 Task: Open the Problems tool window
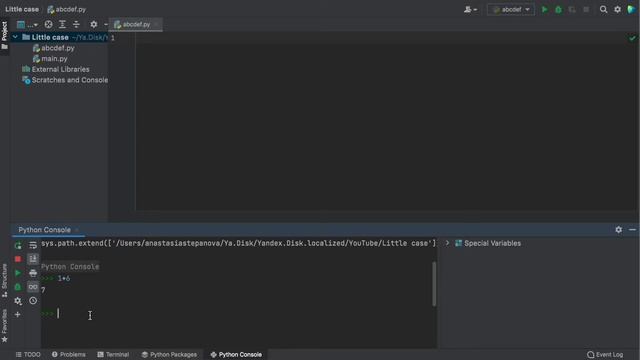coord(69,355)
